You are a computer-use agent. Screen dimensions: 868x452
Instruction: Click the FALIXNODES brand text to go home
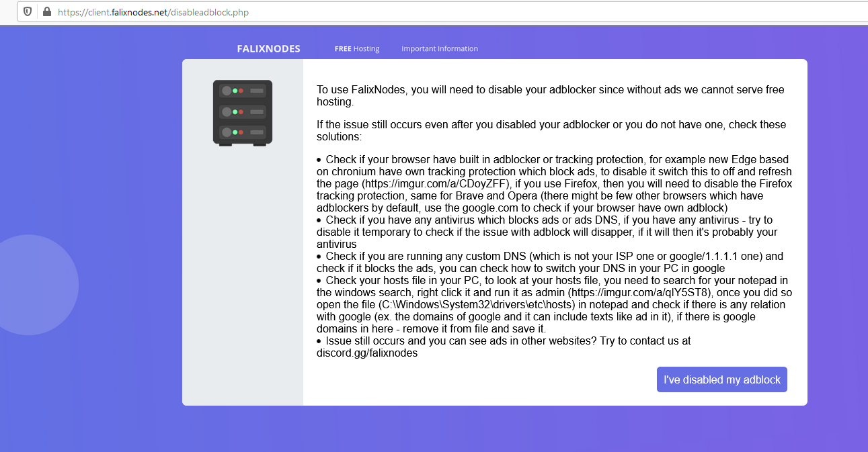click(268, 48)
